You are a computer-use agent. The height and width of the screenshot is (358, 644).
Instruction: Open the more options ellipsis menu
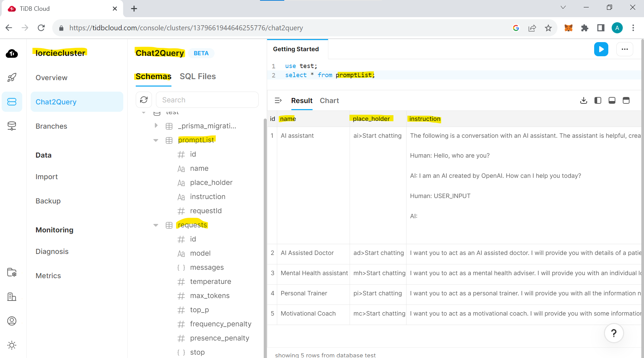pos(625,49)
